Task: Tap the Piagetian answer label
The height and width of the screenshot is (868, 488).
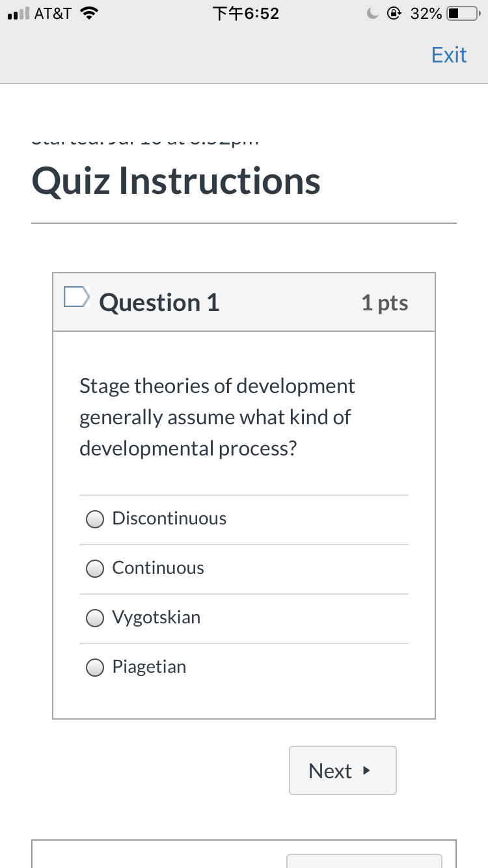Action: 149,667
